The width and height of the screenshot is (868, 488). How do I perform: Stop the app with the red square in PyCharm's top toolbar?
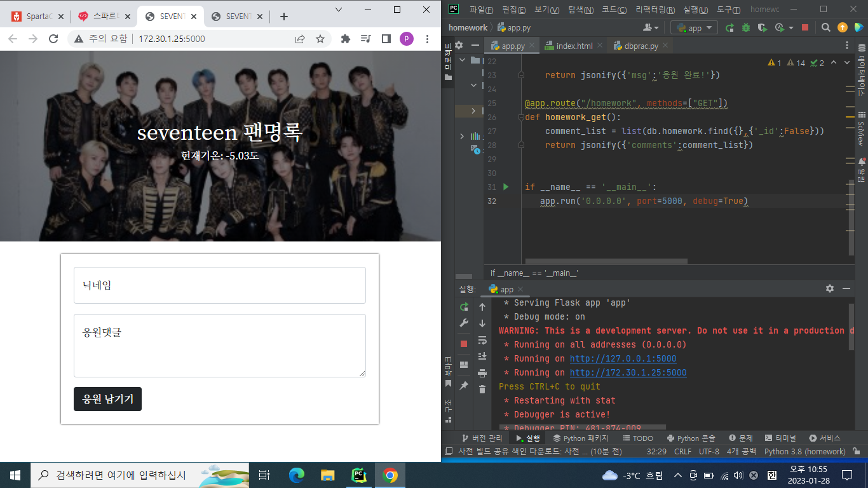[805, 28]
